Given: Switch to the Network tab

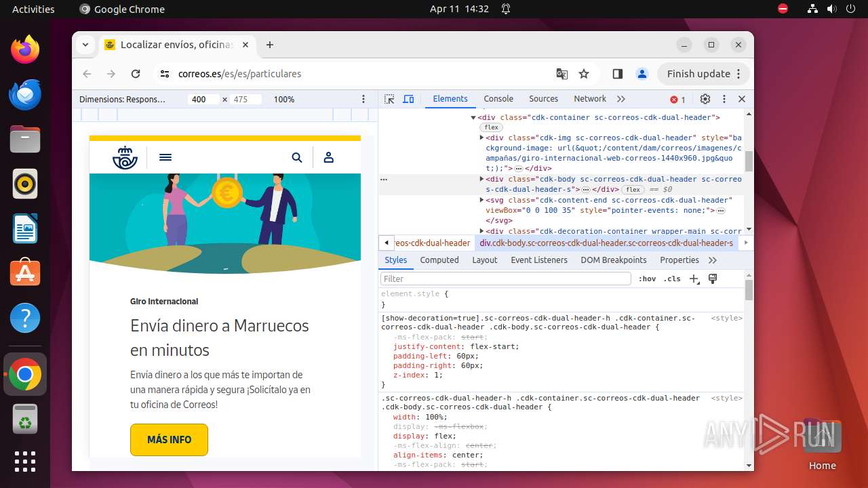Looking at the screenshot, I should pos(590,99).
